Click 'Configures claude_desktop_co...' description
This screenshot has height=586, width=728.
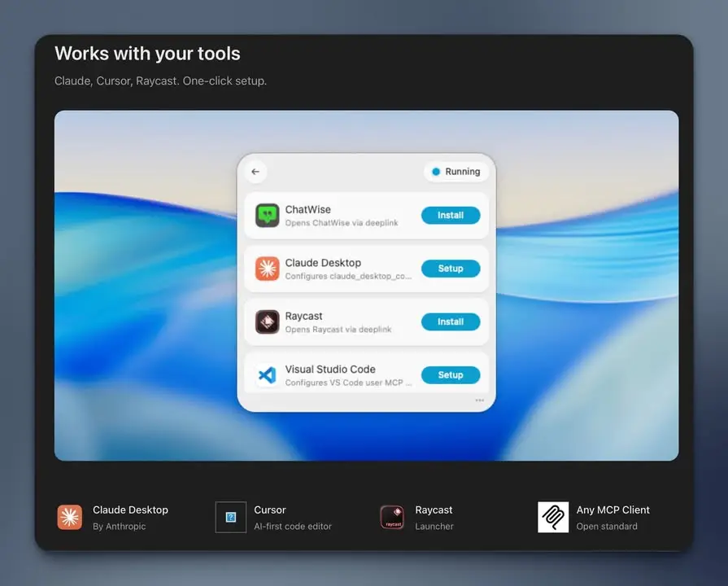[348, 276]
